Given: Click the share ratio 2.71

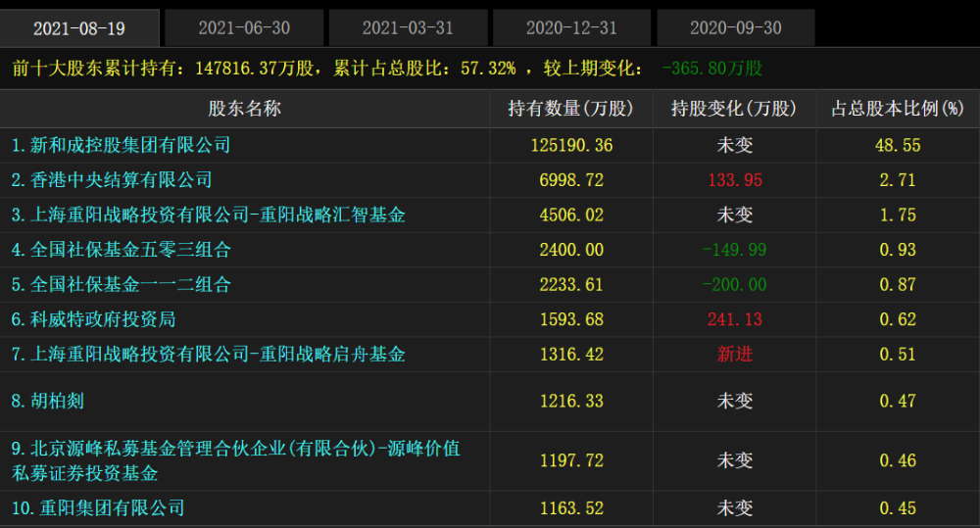Looking at the screenshot, I should coord(898,180).
